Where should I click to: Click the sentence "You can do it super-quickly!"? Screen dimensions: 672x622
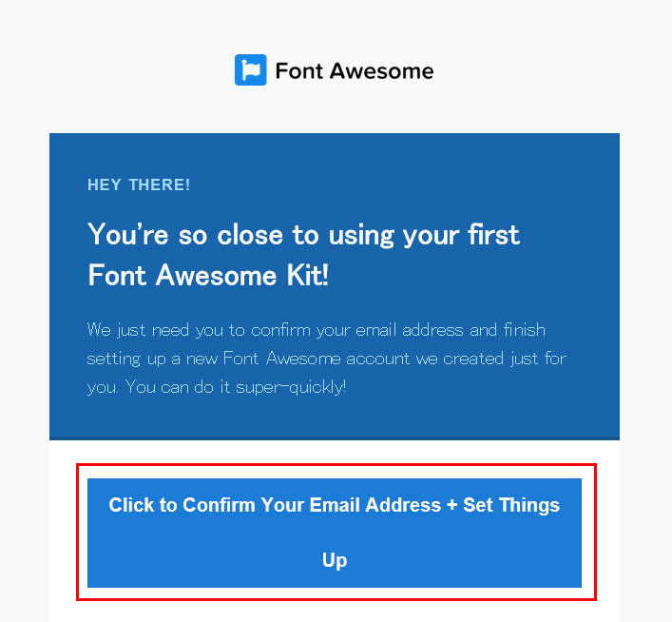click(x=239, y=387)
